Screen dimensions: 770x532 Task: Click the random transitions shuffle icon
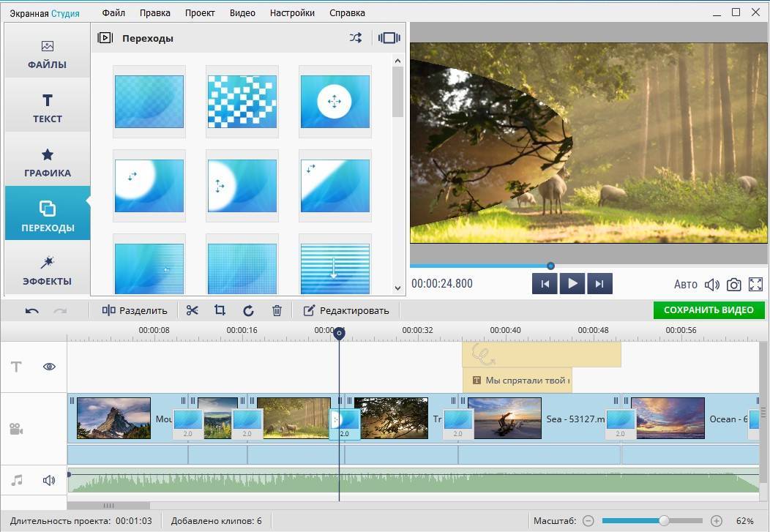(x=355, y=38)
